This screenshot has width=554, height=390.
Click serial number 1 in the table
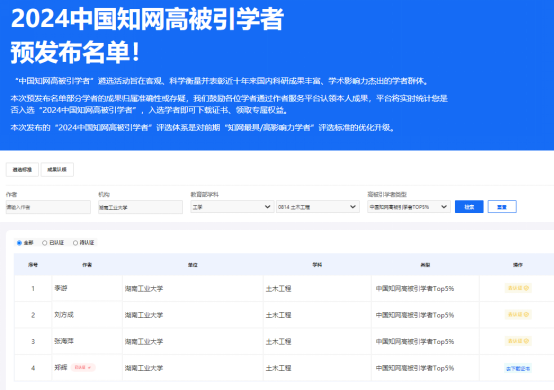point(33,289)
